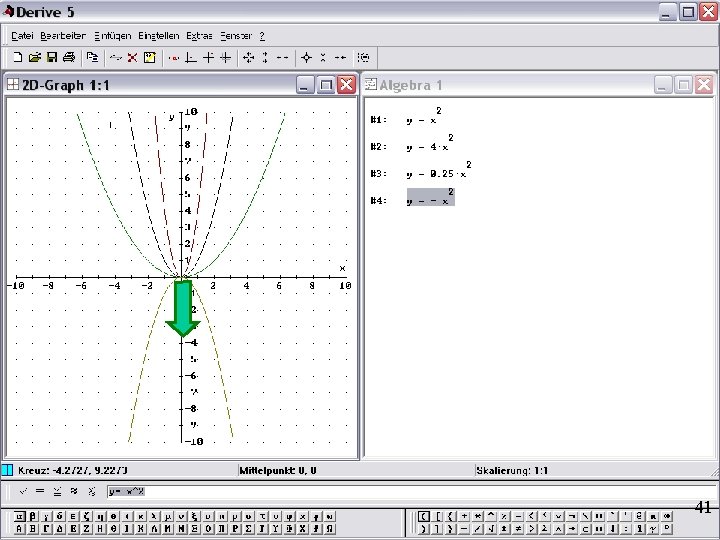720x540 pixels.
Task: Select expression #3 y = 0.25·x²
Action: (x=439, y=170)
